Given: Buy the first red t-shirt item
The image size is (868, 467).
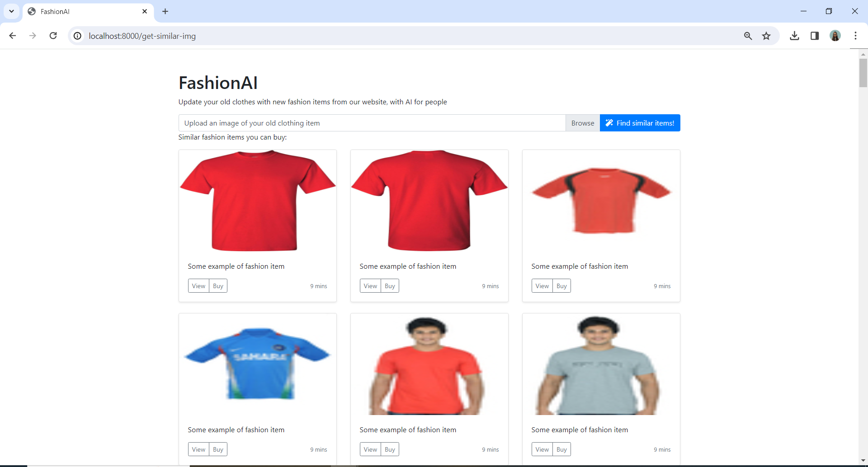Looking at the screenshot, I should (218, 286).
